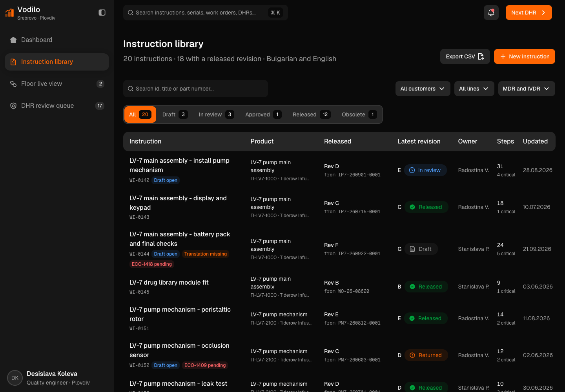Select the All filter tab
Screen dimensions: 565x392
coord(140,114)
